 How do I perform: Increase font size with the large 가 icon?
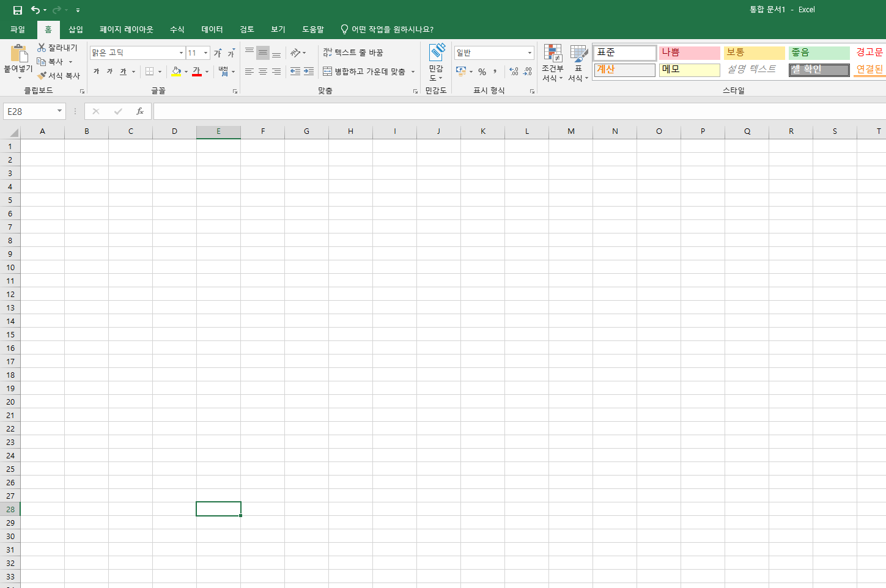click(x=218, y=53)
